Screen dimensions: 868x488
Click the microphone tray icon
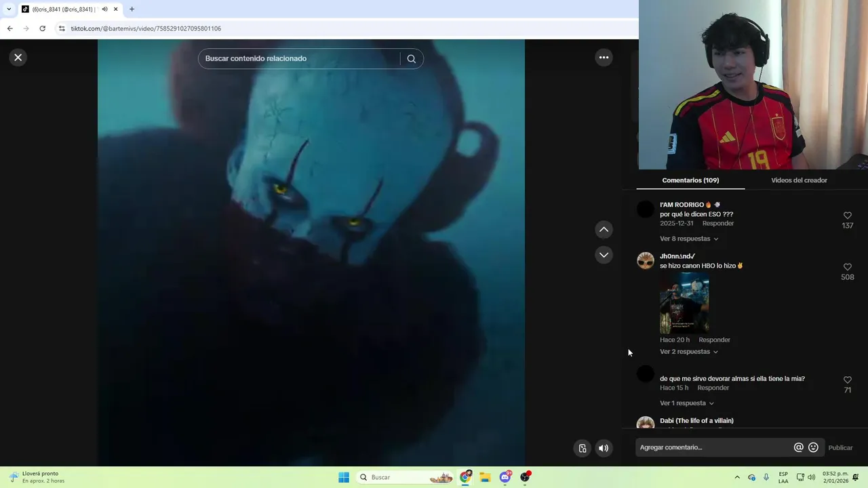766,477
